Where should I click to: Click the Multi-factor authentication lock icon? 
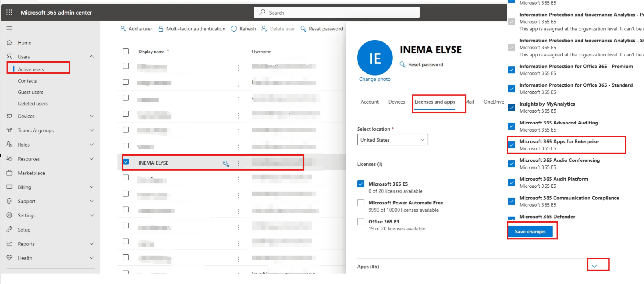[161, 29]
